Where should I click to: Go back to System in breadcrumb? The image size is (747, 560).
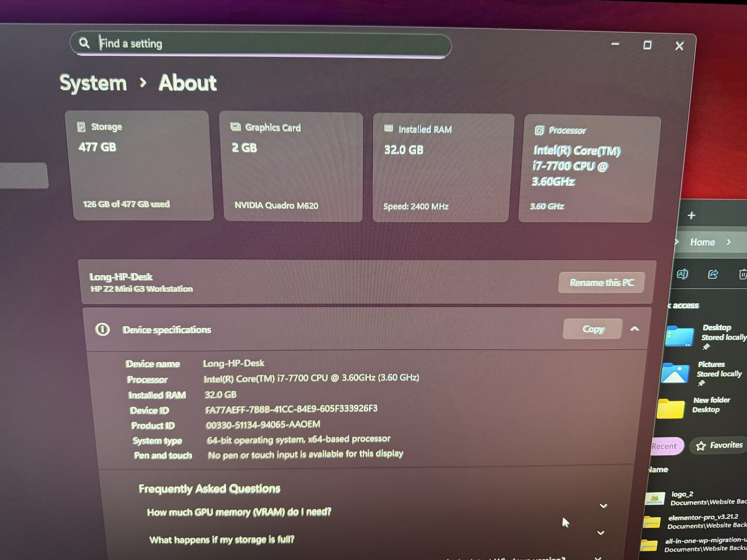point(93,83)
